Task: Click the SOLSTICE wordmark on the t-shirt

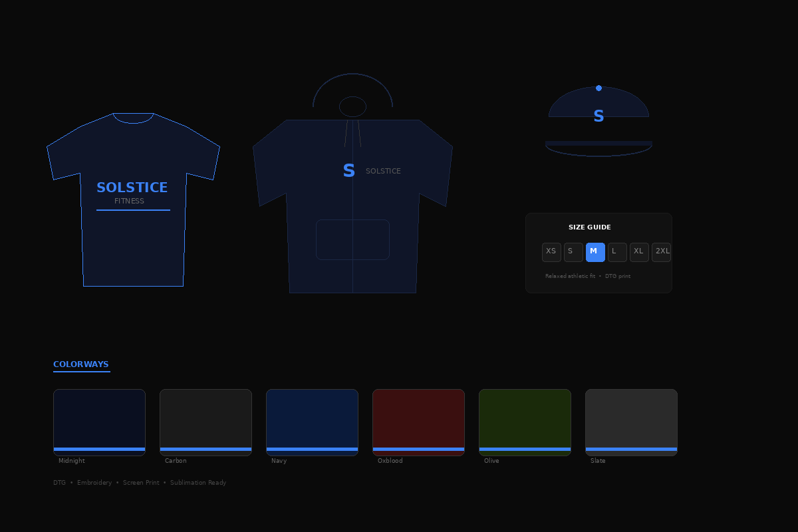Action: (132, 188)
